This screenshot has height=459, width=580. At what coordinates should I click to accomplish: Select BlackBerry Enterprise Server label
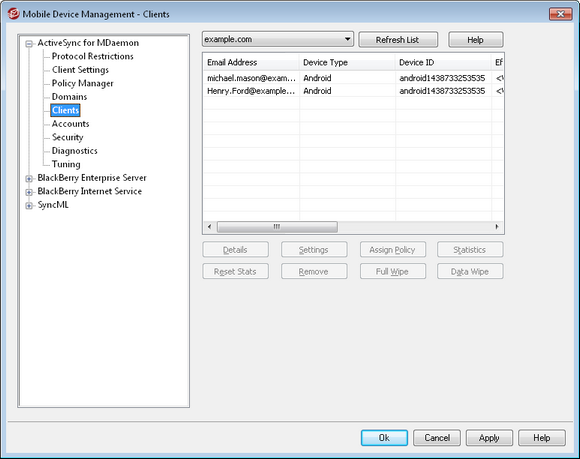(x=92, y=178)
